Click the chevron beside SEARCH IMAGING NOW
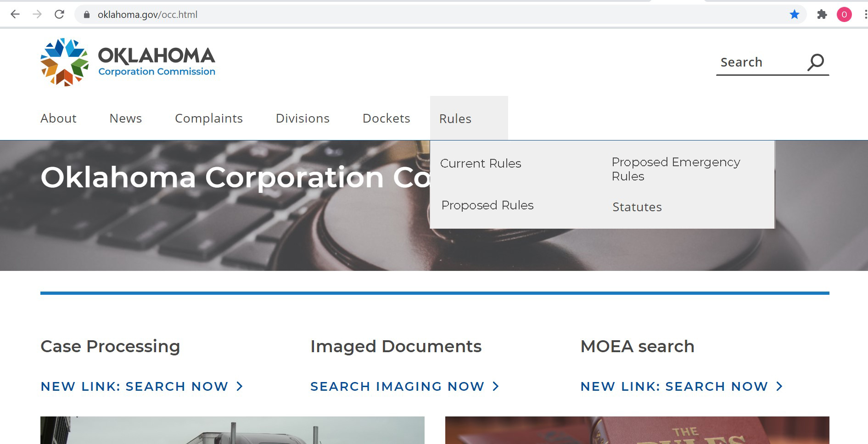The height and width of the screenshot is (444, 868). coord(496,387)
